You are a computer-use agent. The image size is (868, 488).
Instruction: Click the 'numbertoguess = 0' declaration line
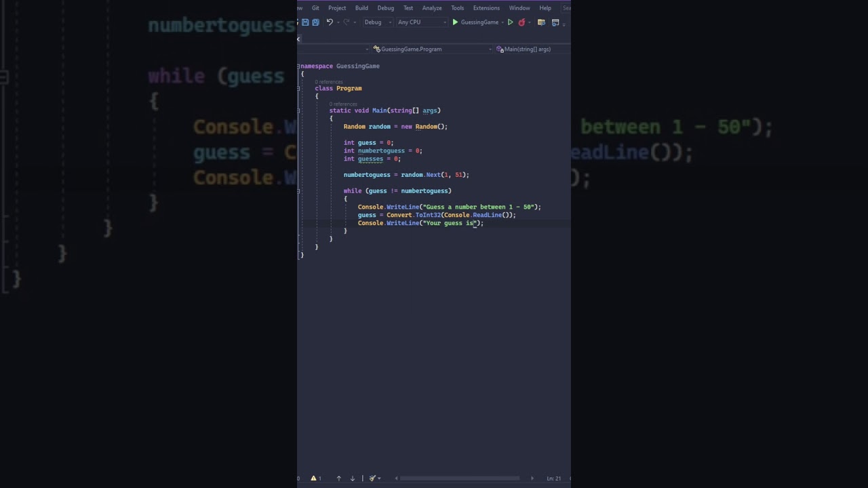382,151
